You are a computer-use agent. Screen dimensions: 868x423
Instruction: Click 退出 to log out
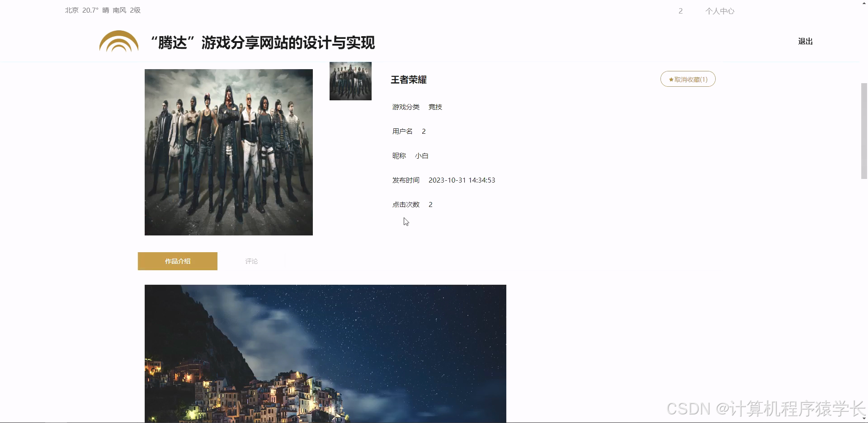805,42
